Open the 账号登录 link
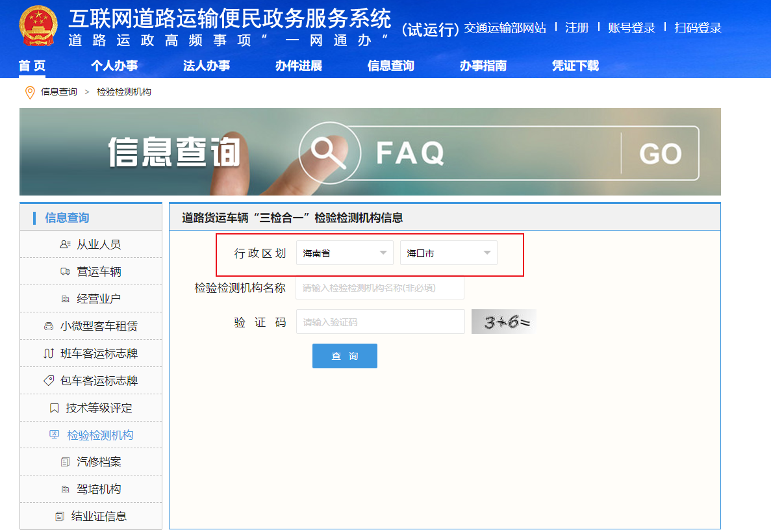 point(631,28)
